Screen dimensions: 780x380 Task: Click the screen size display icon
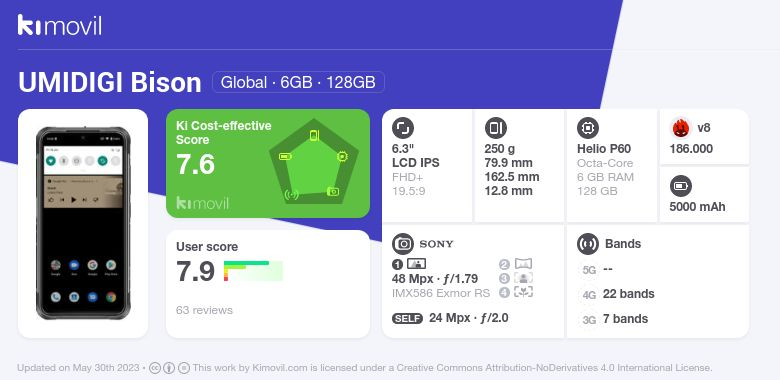coord(403,128)
